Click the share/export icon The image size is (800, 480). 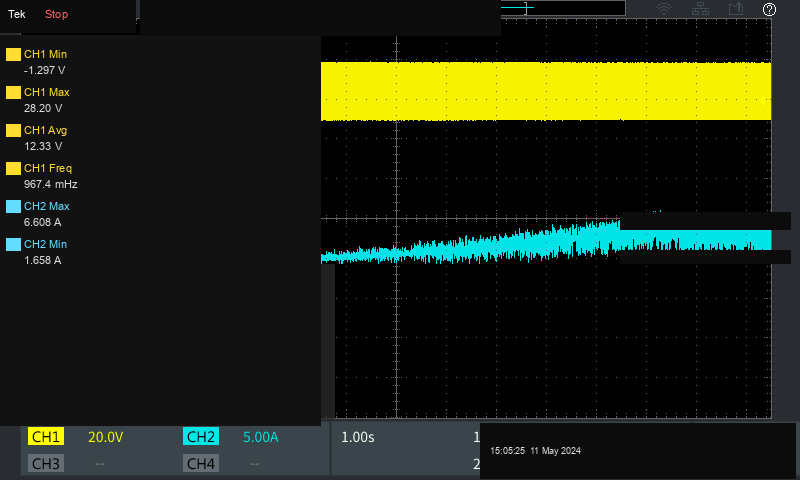(736, 9)
